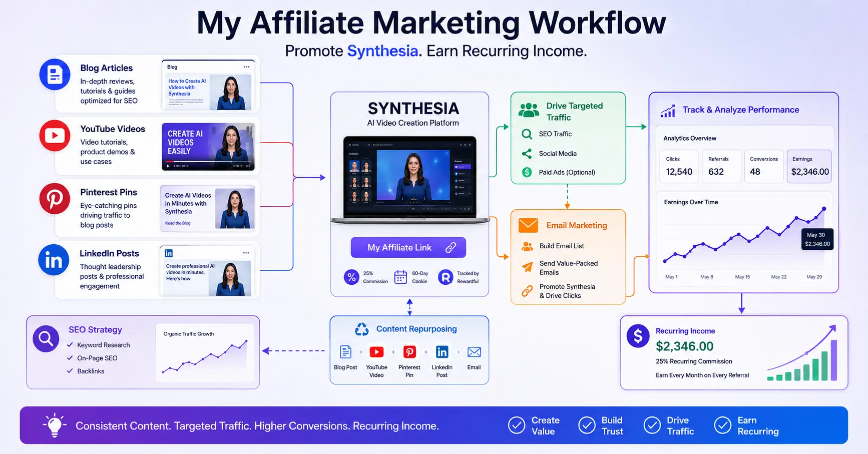The image size is (868, 454).
Task: Select the Clicks 12,540 stat card
Action: click(x=679, y=166)
